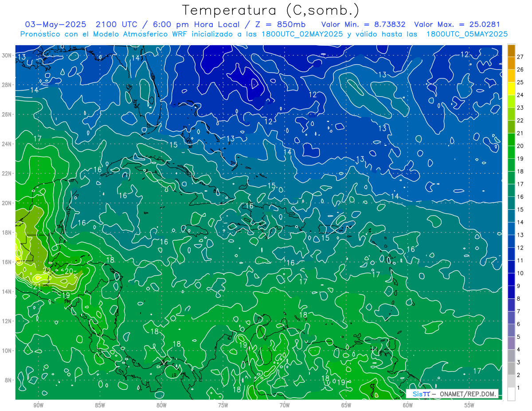532x411 pixels.
Task: Click the longitude label 55W
Action: [469, 405]
